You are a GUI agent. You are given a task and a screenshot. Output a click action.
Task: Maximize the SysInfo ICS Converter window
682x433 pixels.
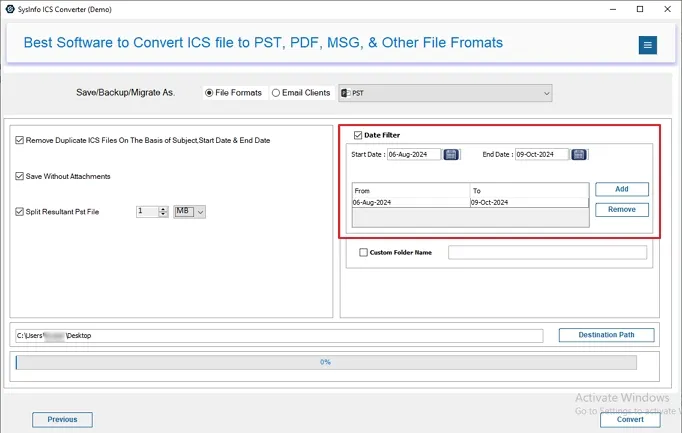coord(640,9)
